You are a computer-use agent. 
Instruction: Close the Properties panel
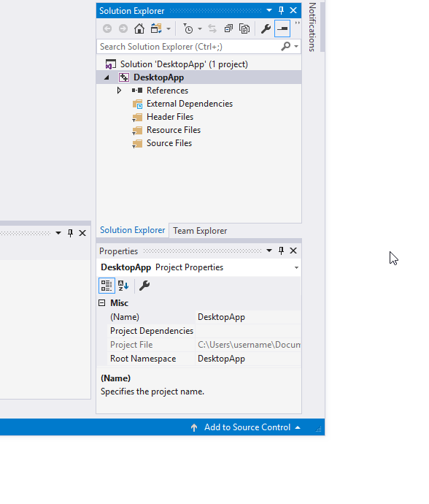pos(293,251)
